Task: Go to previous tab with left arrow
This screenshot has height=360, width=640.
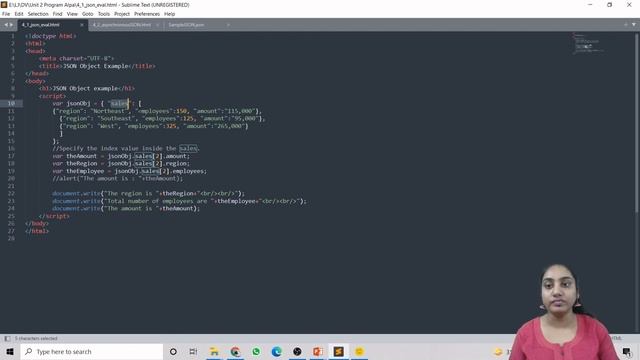Action: [x=6, y=25]
